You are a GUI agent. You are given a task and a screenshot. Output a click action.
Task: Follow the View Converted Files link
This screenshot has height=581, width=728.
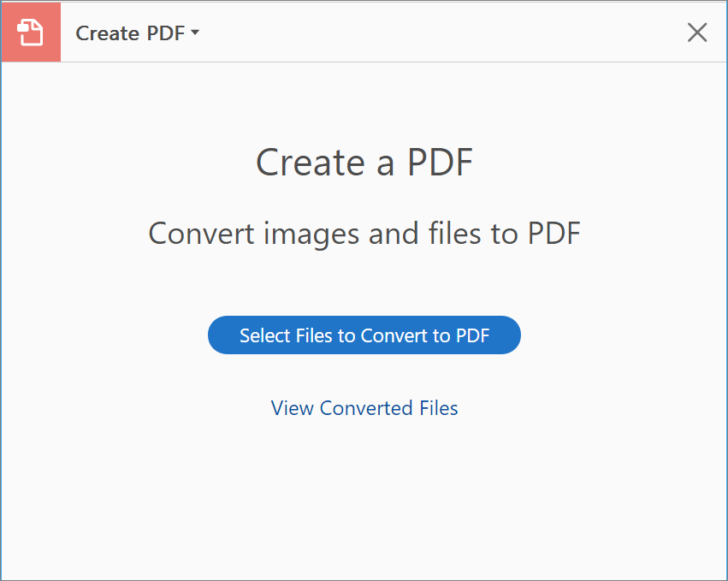364,408
